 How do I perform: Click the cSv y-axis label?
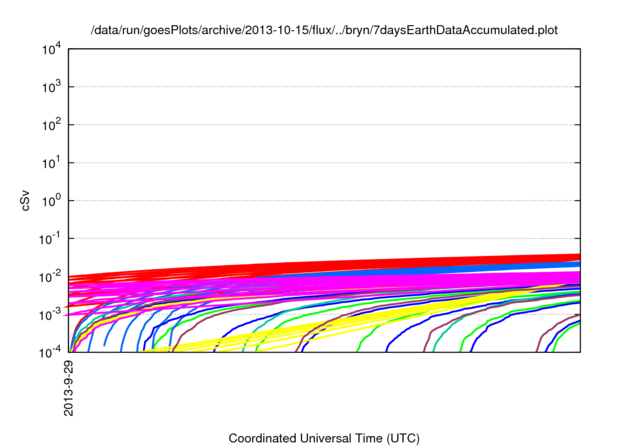(x=26, y=201)
